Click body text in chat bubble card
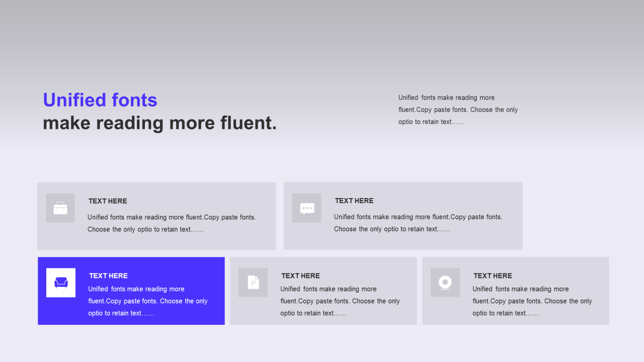The width and height of the screenshot is (644, 362). (418, 223)
